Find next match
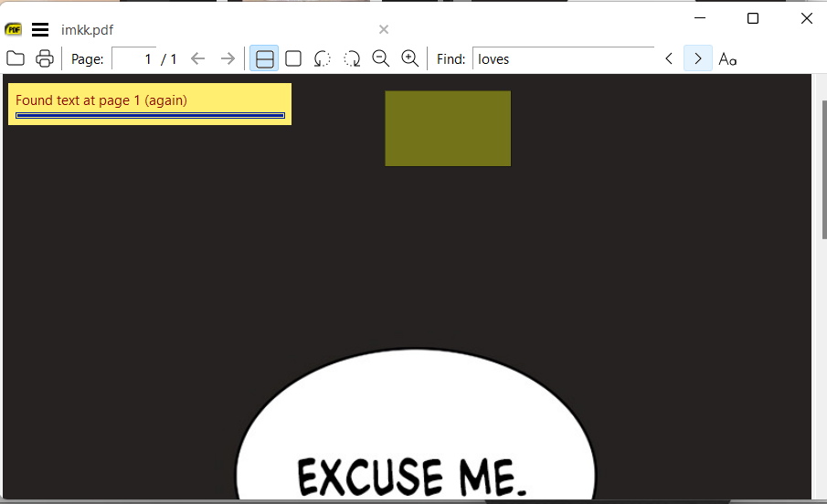Image resolution: width=827 pixels, height=504 pixels. (x=698, y=58)
